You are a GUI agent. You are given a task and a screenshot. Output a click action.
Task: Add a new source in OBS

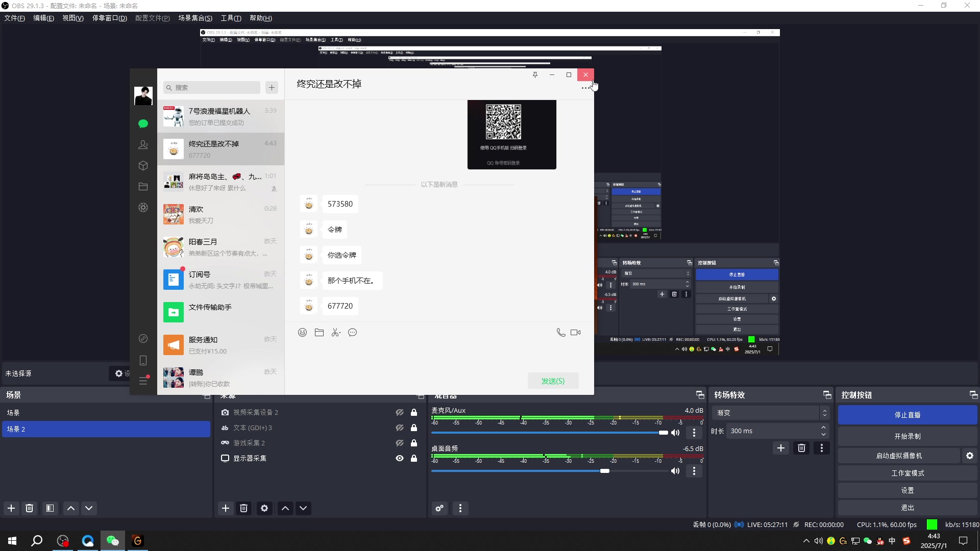[x=226, y=508]
